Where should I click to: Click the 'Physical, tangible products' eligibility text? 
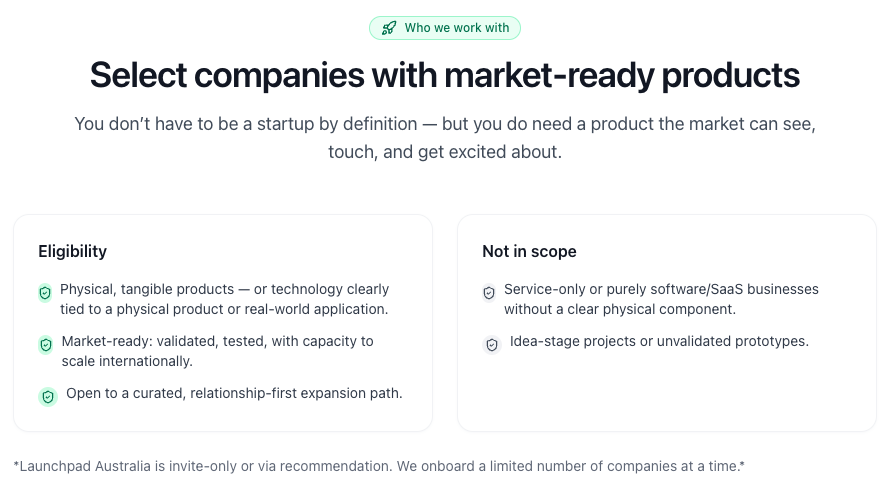(224, 289)
